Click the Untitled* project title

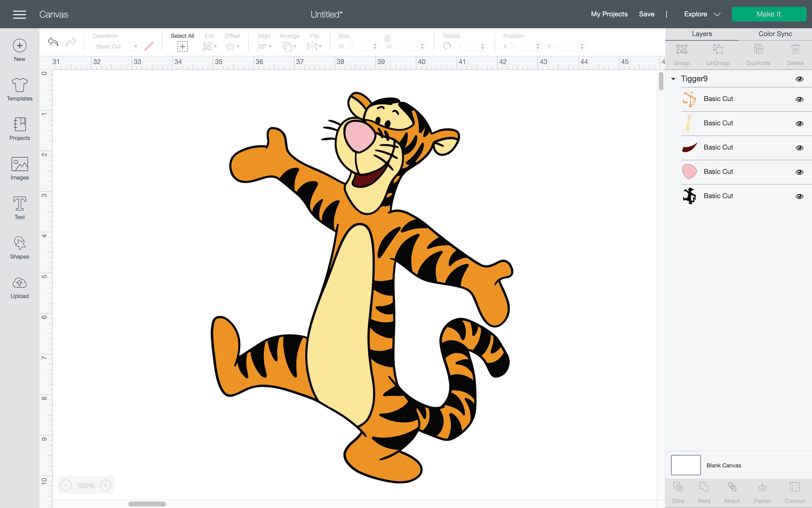(x=326, y=14)
